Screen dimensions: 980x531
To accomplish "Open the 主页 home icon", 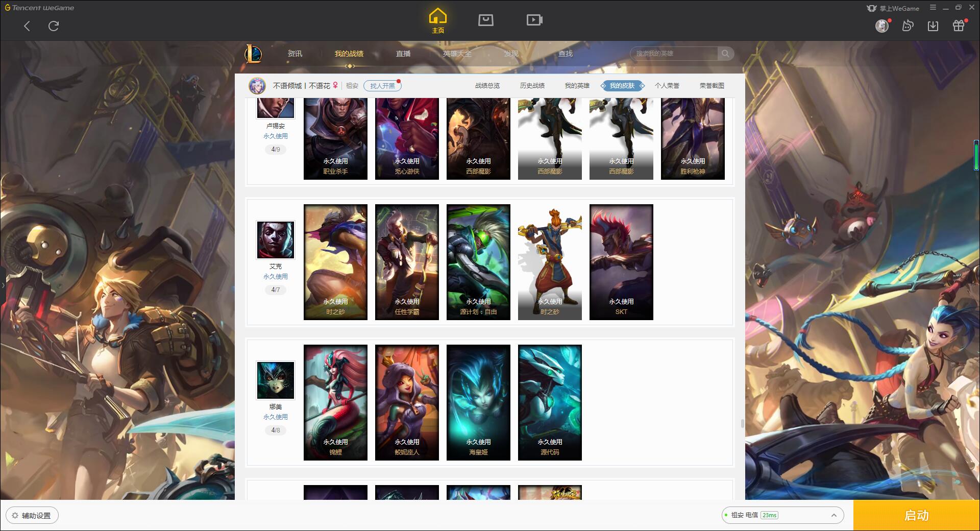I will tap(438, 21).
